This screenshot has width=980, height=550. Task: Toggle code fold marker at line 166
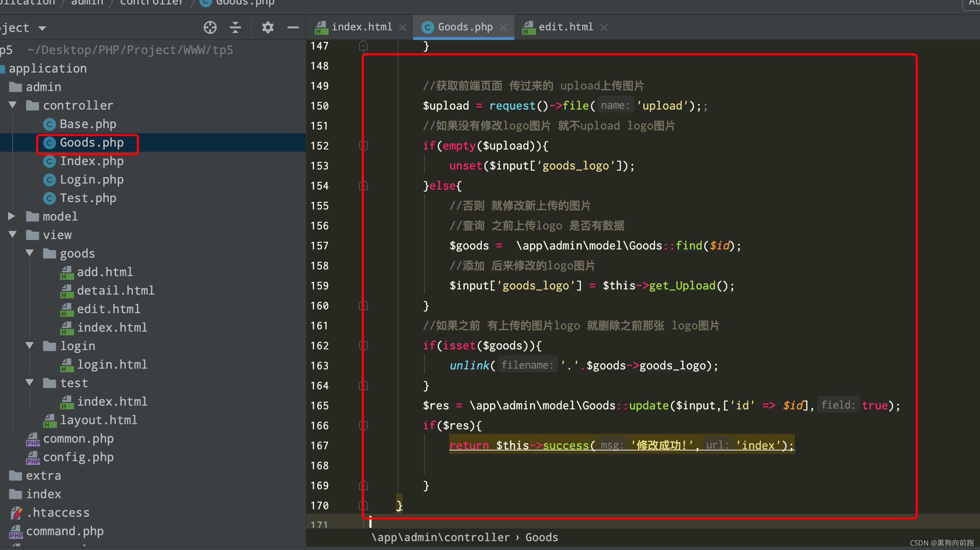click(363, 425)
